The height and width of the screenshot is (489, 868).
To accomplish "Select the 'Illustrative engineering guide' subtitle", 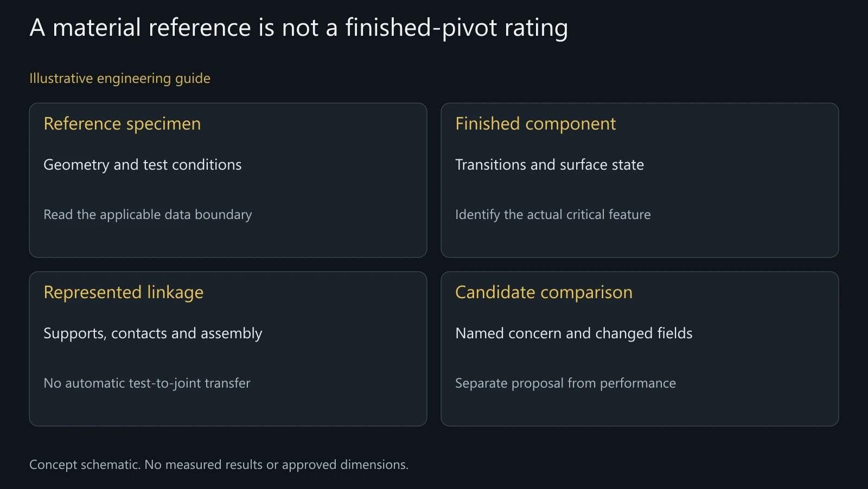I will point(120,79).
